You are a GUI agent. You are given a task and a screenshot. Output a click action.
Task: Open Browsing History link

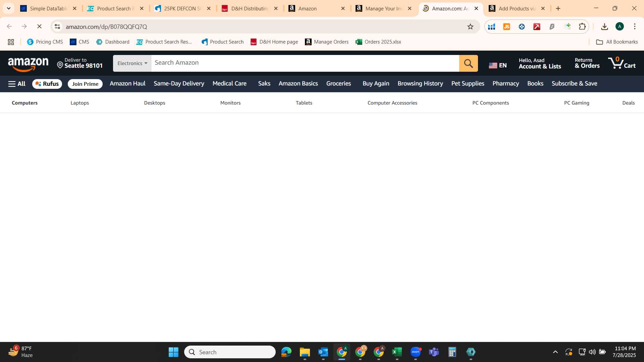coord(420,83)
